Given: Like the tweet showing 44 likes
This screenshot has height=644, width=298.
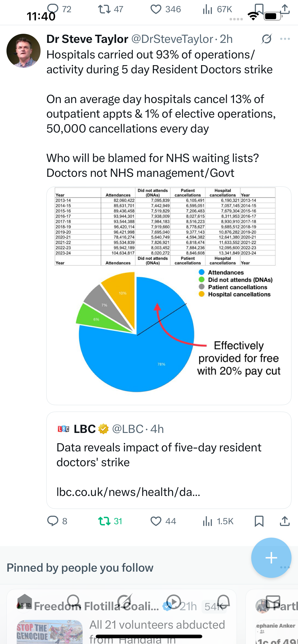Looking at the screenshot, I should pos(156,521).
